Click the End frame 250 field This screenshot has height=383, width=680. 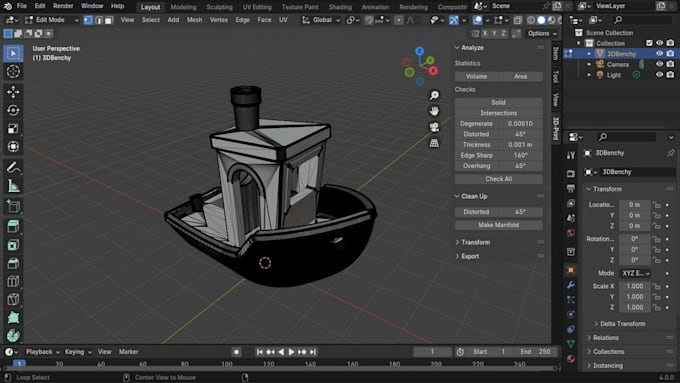point(536,352)
